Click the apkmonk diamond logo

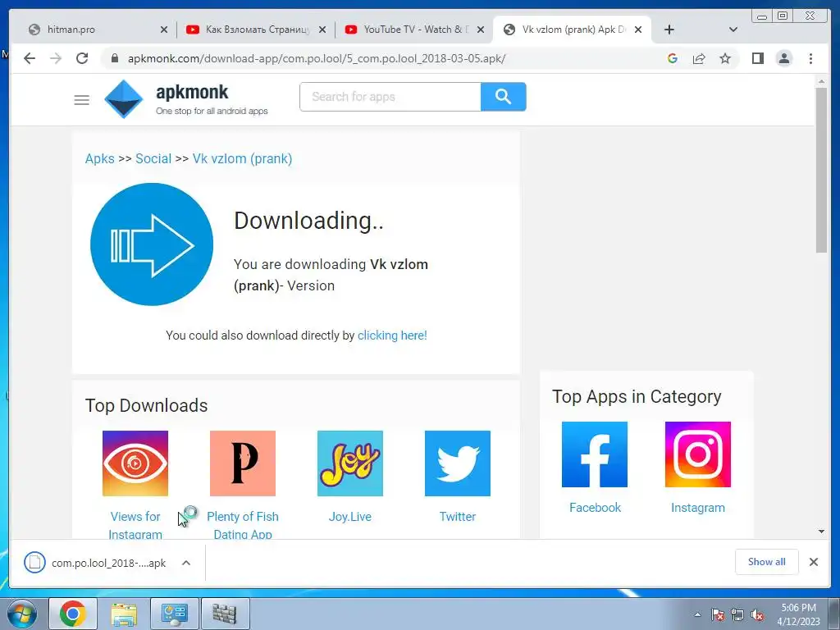pyautogui.click(x=124, y=99)
